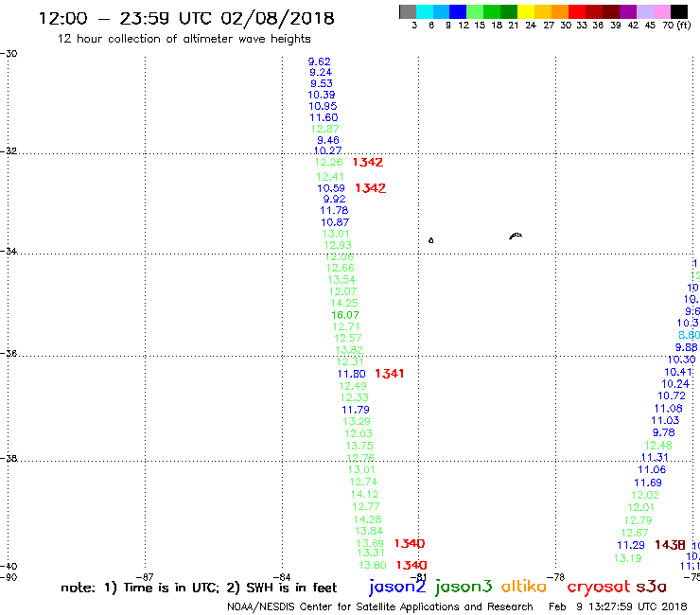Click the jason2 satellite legend label
The height and width of the screenshot is (615, 700).
tap(397, 587)
